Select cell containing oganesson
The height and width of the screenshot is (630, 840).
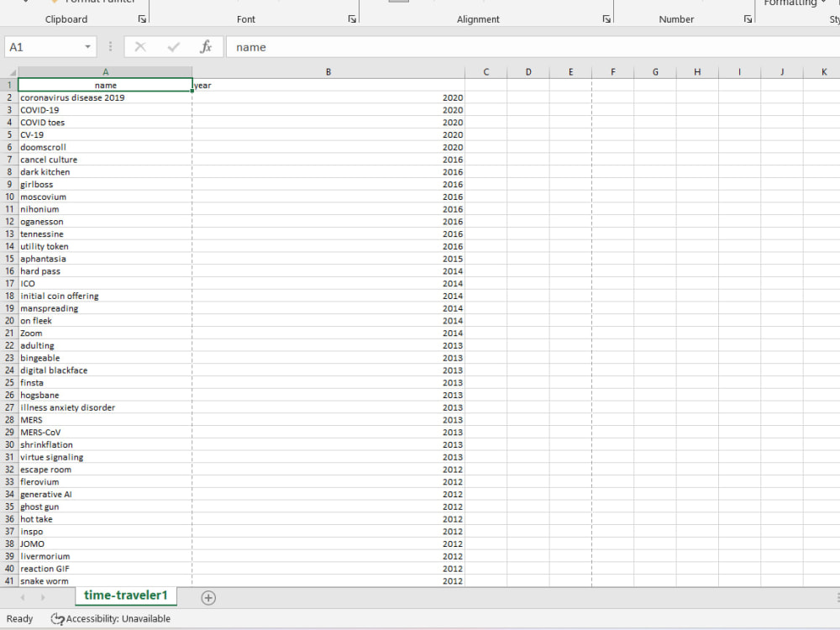(106, 222)
